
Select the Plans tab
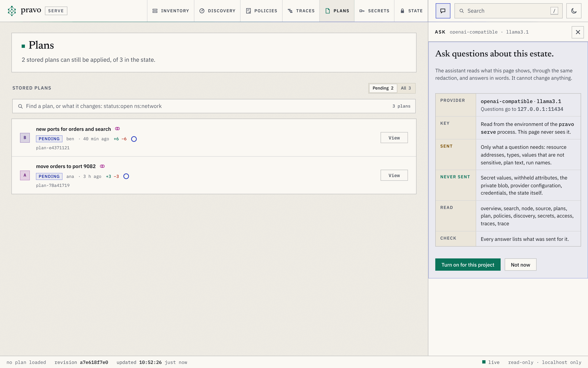pyautogui.click(x=337, y=11)
